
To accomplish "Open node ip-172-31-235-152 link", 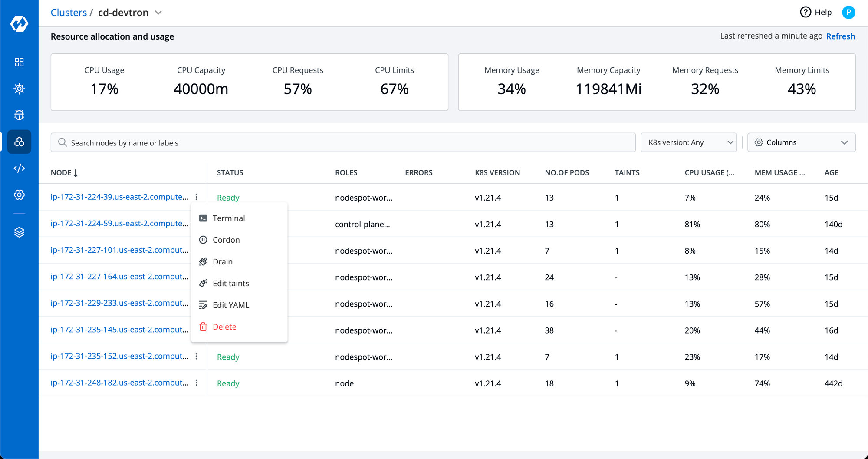I will coord(119,356).
